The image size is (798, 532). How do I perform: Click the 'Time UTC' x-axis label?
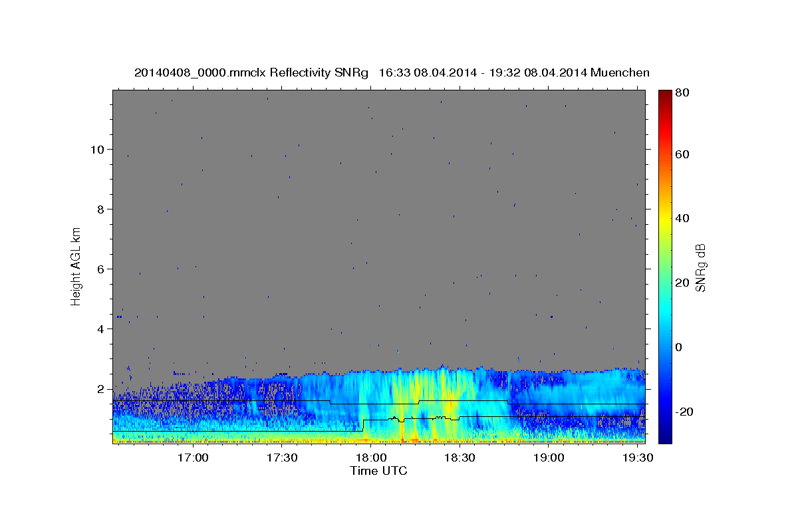(378, 471)
